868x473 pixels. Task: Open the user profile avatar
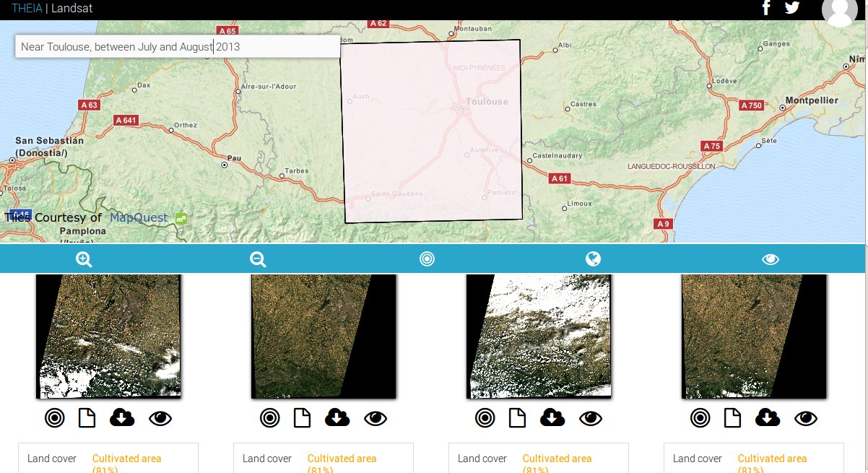839,10
